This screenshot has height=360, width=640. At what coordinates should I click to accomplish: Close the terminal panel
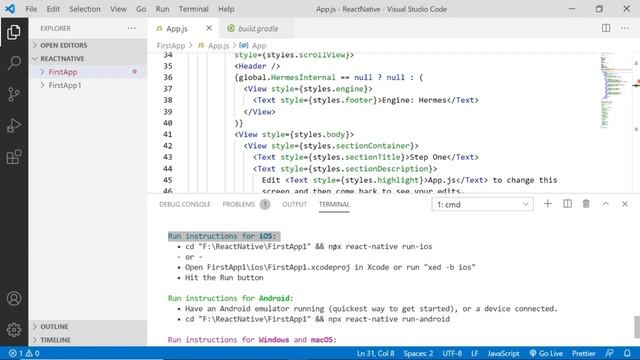[x=625, y=204]
